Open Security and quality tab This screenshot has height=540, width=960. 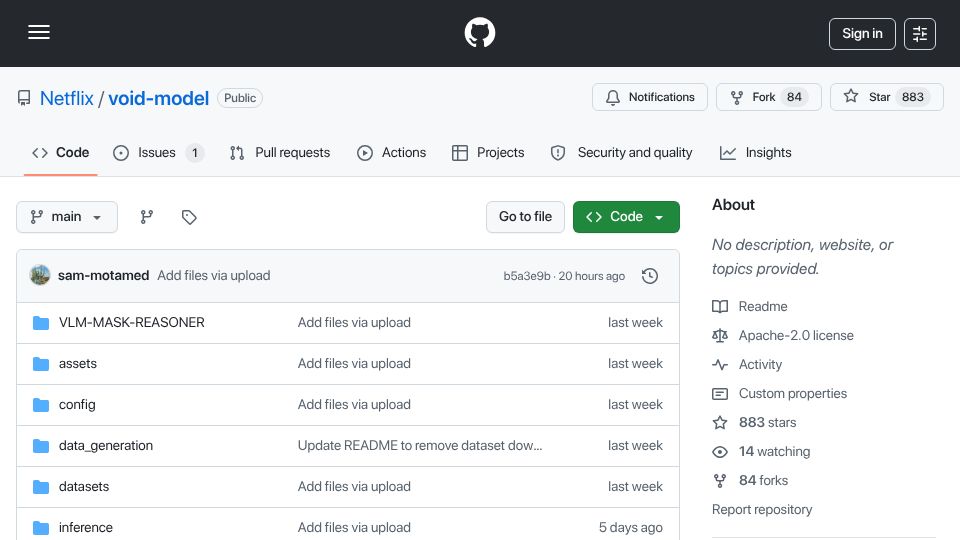621,152
